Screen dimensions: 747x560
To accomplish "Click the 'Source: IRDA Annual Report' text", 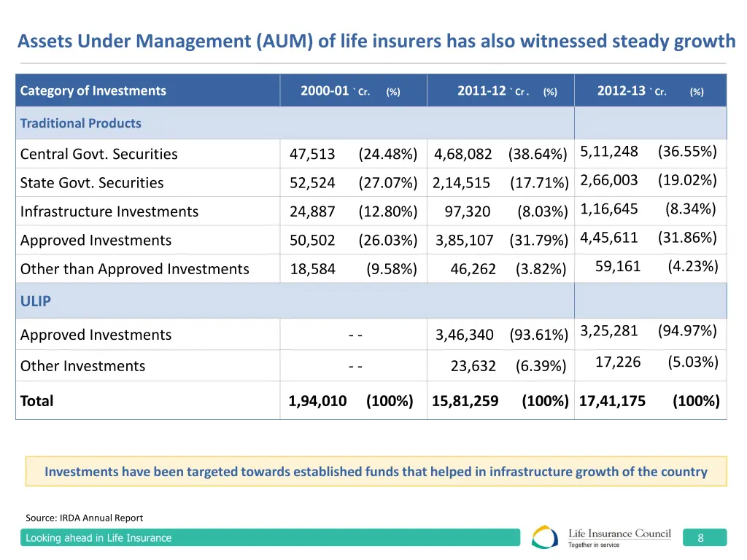I will pos(85,518).
